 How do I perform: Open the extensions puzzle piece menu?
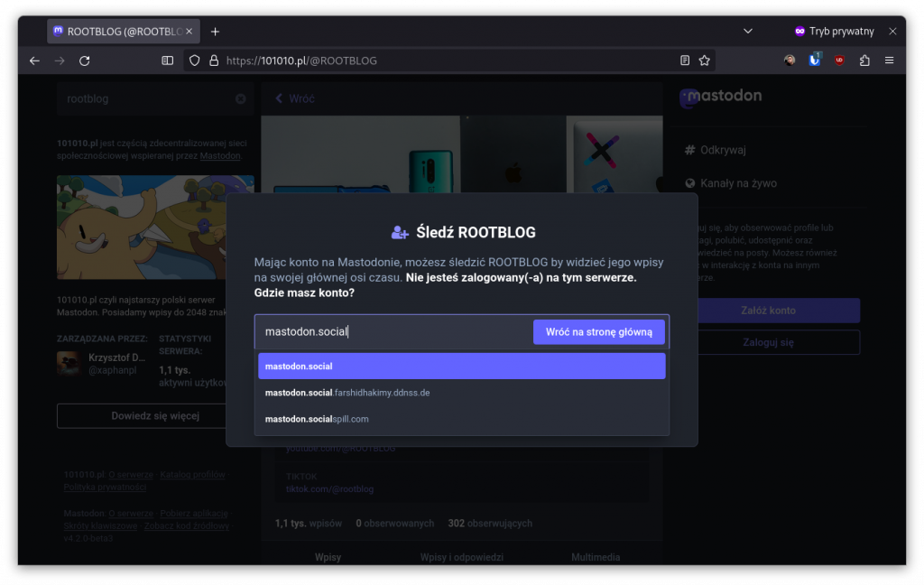pyautogui.click(x=864, y=60)
